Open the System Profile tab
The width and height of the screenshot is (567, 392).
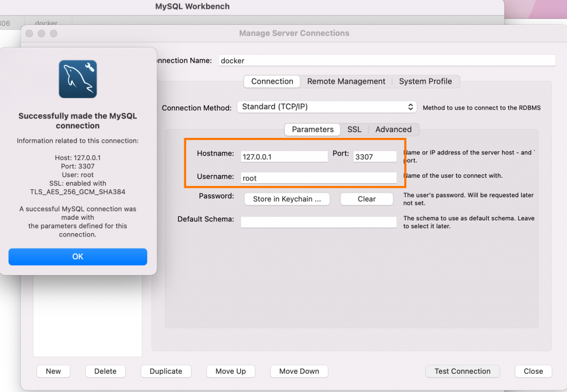[425, 81]
